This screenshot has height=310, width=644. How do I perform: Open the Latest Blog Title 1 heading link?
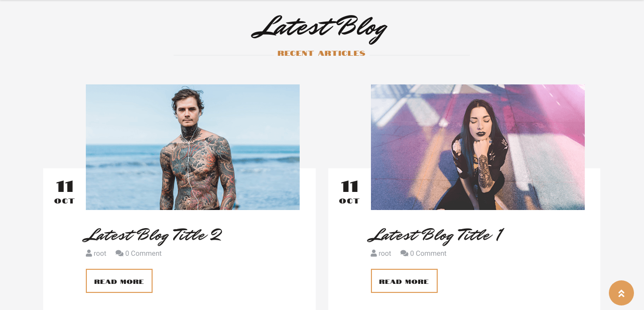(x=436, y=235)
